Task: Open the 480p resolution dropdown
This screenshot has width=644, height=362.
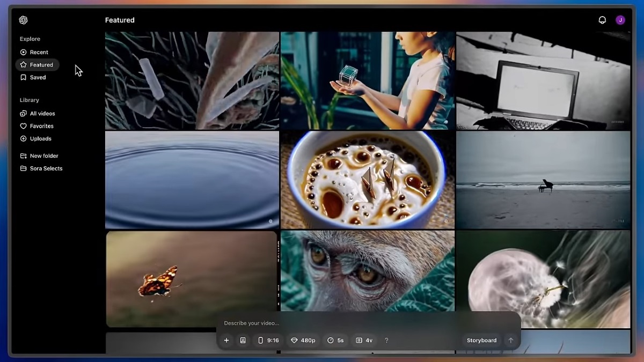Action: [303, 340]
